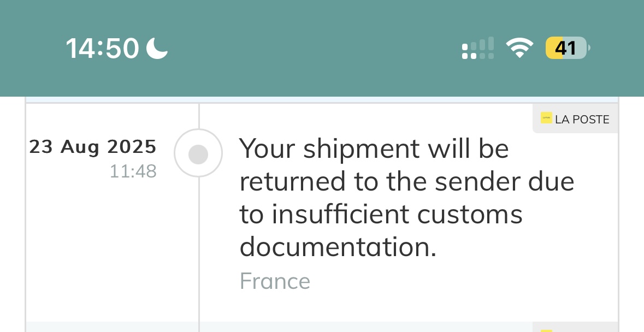This screenshot has height=332, width=644.
Task: Tap the 23 Aug 2025 date label
Action: click(x=93, y=147)
